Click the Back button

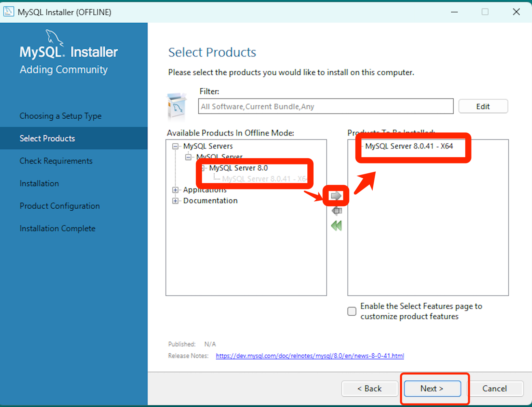pyautogui.click(x=369, y=389)
